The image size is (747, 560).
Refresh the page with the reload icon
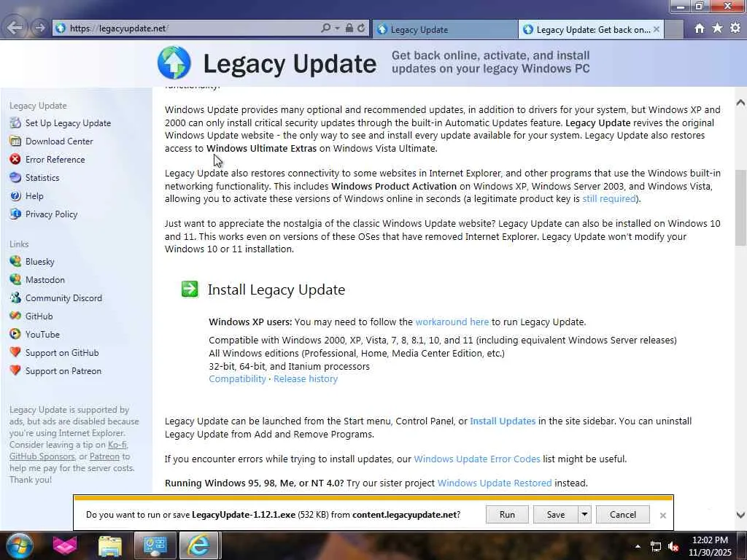pos(361,28)
